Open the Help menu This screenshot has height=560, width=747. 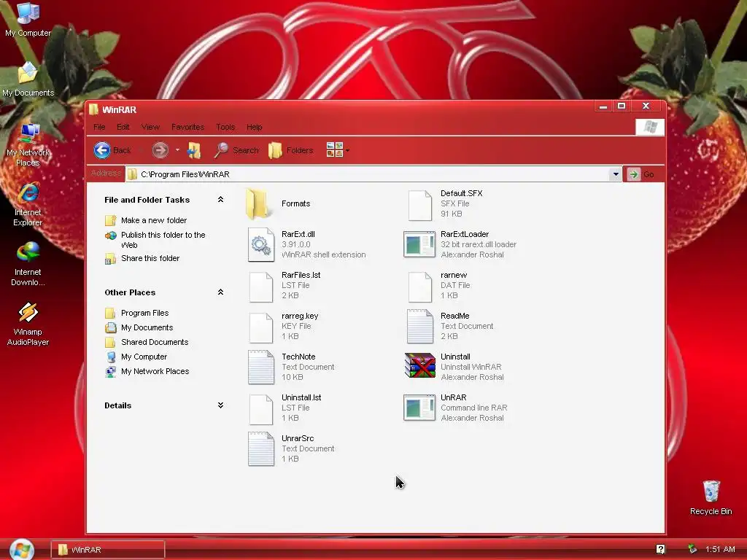pos(254,127)
